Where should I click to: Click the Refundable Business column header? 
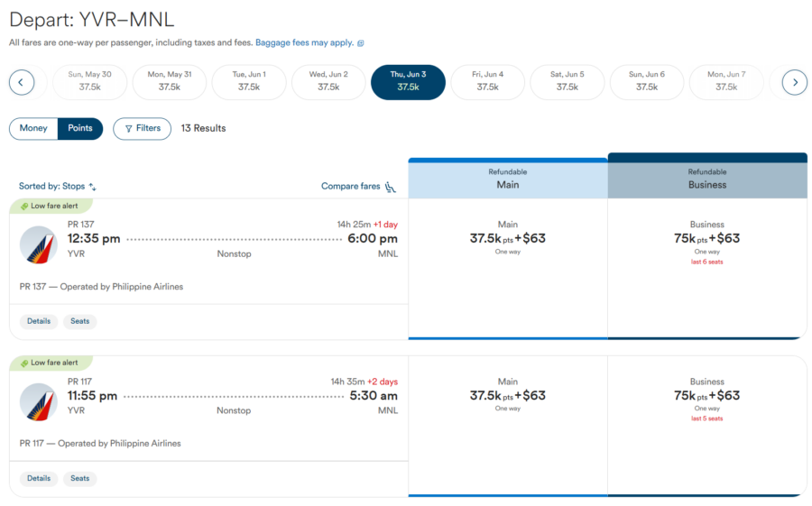(x=707, y=176)
